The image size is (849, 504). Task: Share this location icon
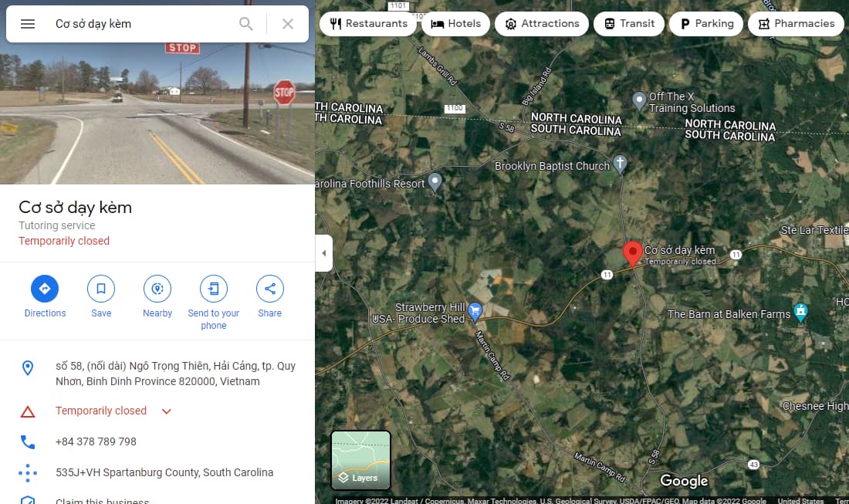(269, 289)
